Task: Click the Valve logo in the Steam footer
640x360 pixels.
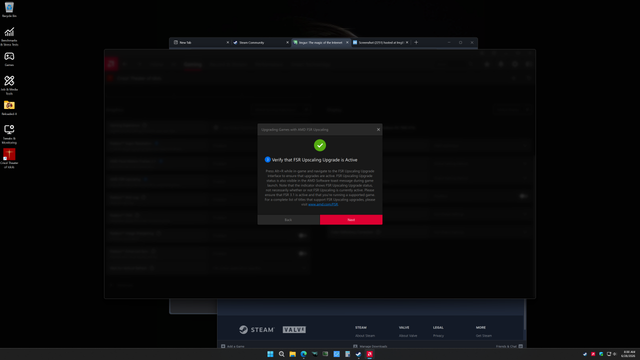Action: [x=294, y=329]
